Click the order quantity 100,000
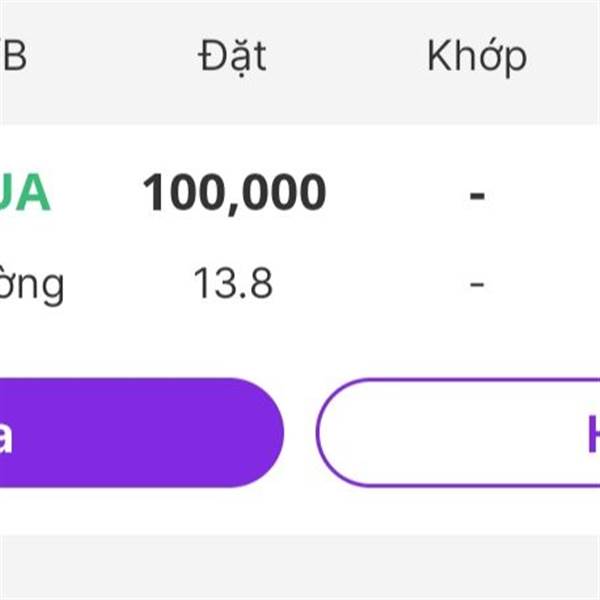 (234, 194)
